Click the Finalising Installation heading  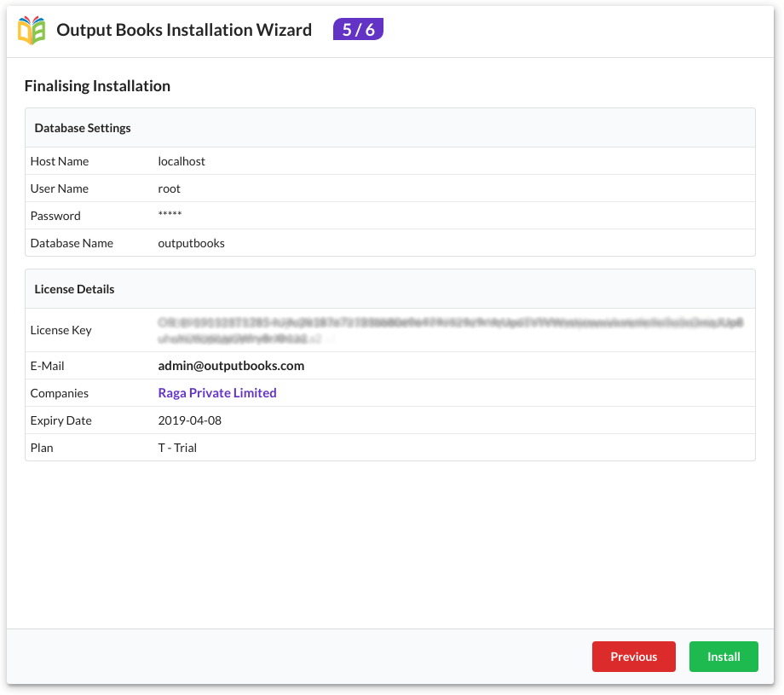click(x=97, y=86)
